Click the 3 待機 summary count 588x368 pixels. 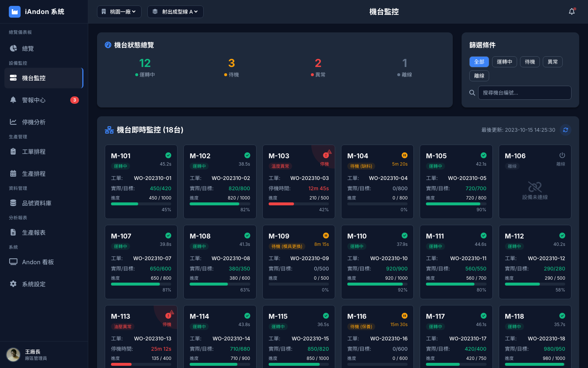[232, 63]
